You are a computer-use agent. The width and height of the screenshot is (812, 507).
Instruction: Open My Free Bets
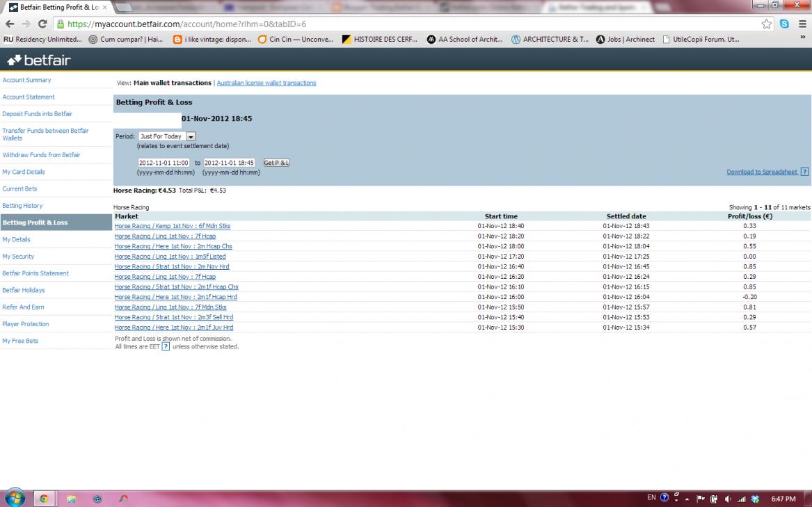tap(20, 341)
